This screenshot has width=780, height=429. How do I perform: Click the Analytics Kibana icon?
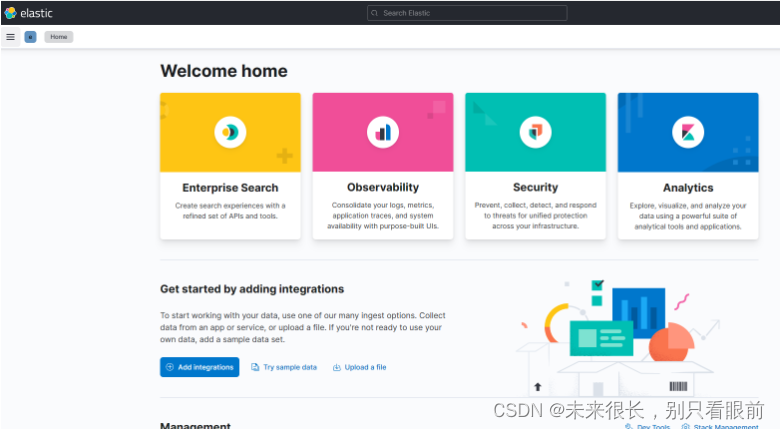tap(688, 132)
